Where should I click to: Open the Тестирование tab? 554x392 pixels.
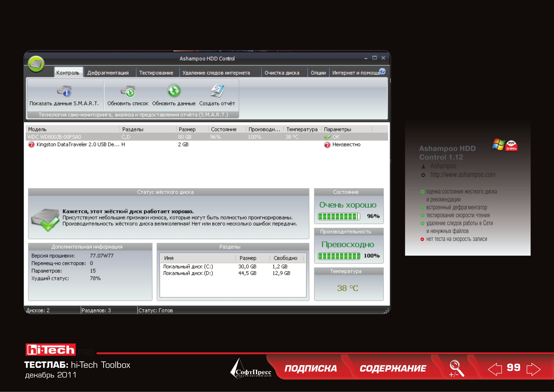[156, 73]
